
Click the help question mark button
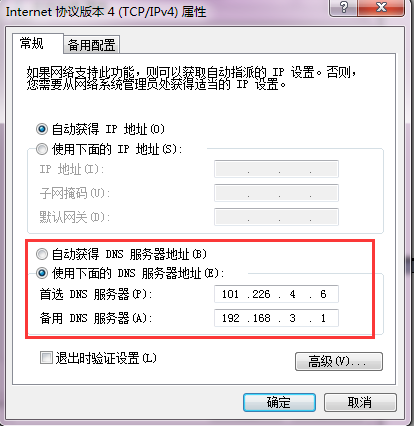tap(343, 7)
